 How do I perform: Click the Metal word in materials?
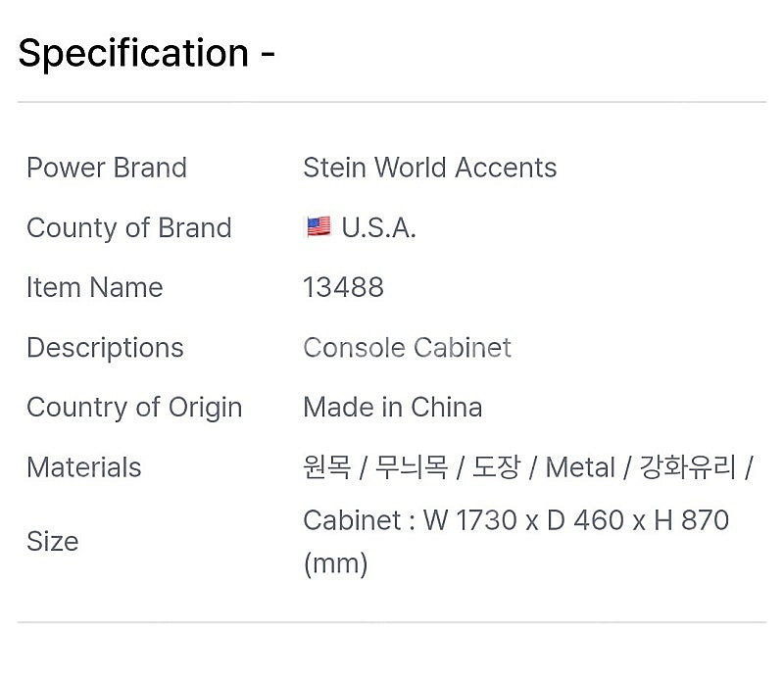(580, 467)
